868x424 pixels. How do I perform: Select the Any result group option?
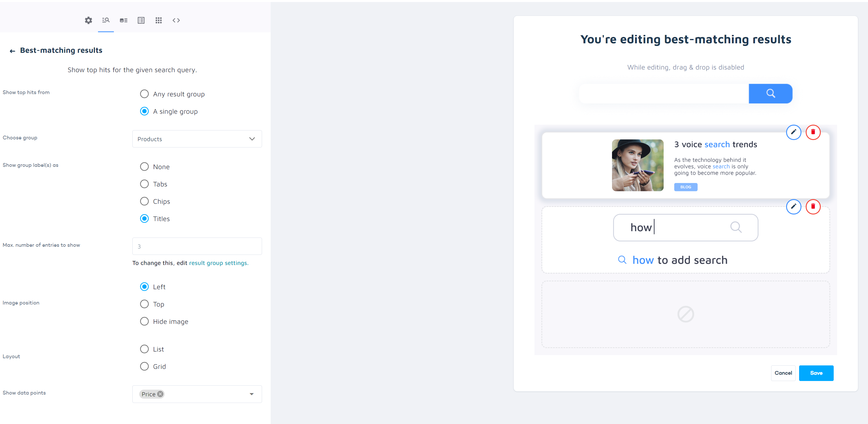[144, 94]
